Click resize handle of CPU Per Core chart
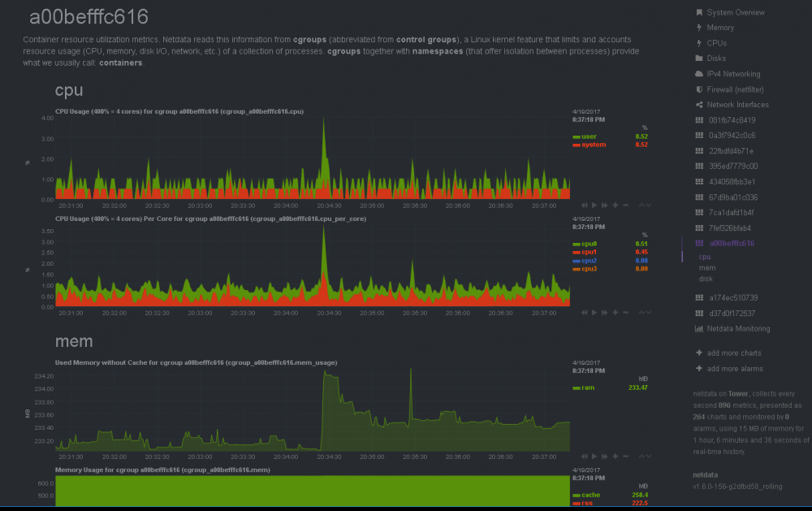The height and width of the screenshot is (511, 812). click(645, 313)
